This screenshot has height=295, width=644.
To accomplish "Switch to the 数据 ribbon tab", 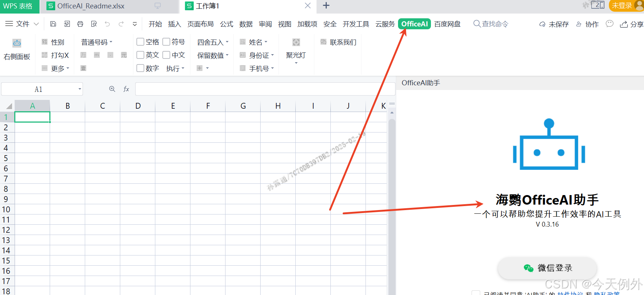I will (x=246, y=24).
